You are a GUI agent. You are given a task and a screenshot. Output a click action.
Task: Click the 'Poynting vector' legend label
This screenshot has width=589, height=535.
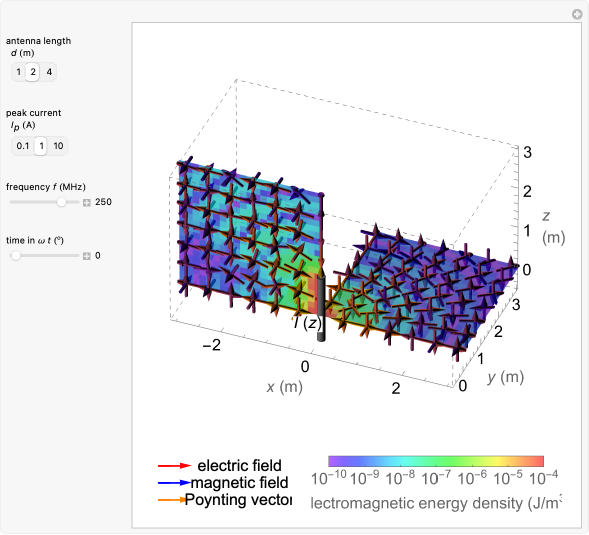pyautogui.click(x=238, y=500)
